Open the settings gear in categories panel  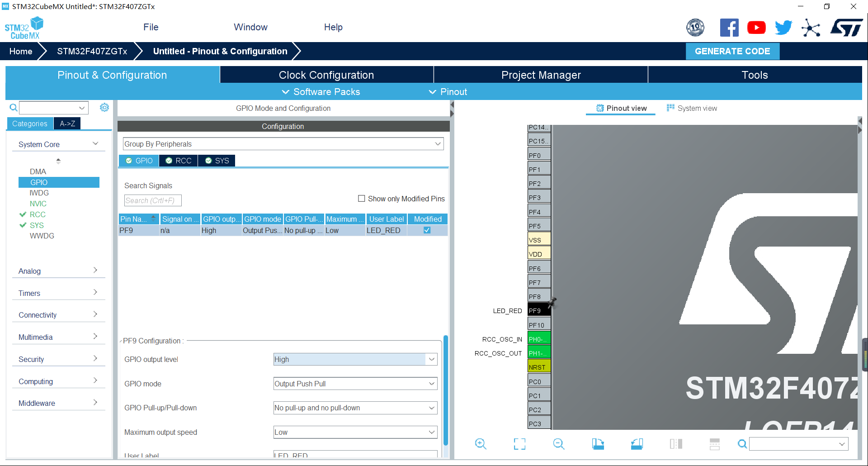click(x=104, y=107)
